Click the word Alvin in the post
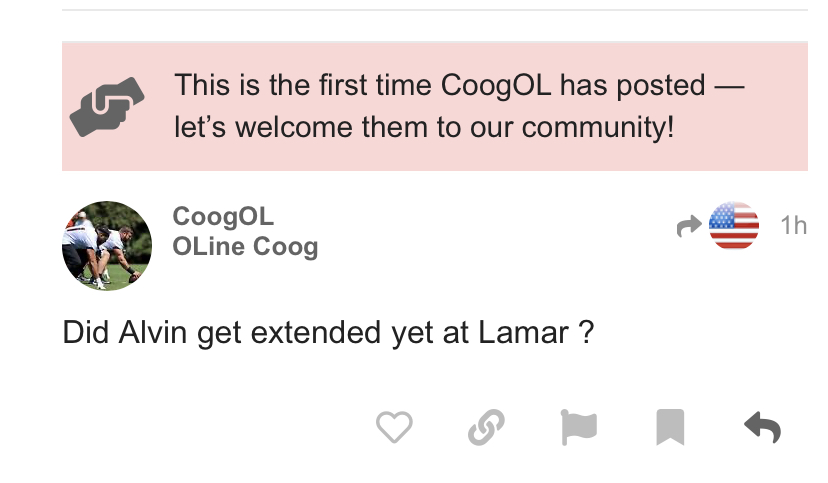This screenshot has height=483, width=828. pyautogui.click(x=153, y=333)
